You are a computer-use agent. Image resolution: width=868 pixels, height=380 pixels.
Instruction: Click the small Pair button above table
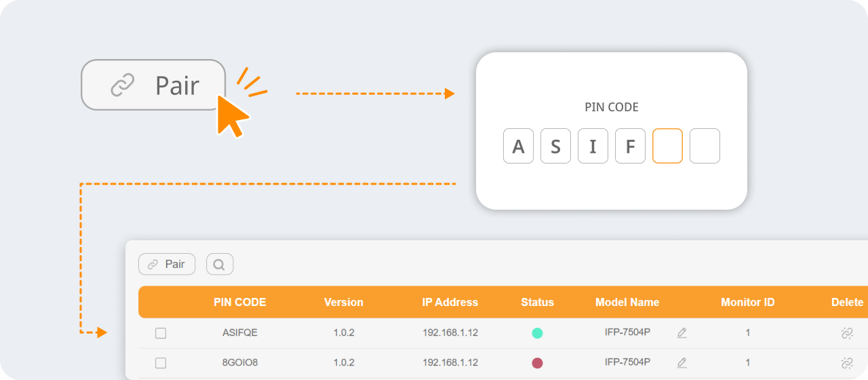pyautogui.click(x=167, y=265)
